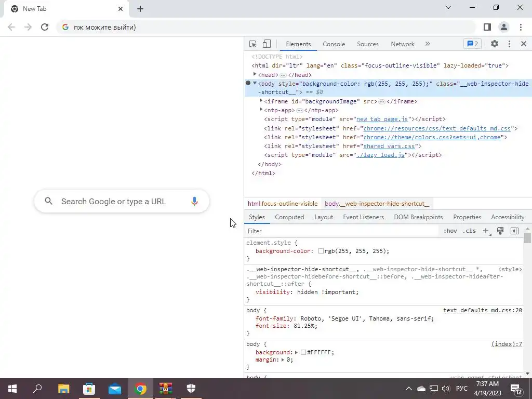
Task: Open the shared_vars.css link
Action: [389, 146]
